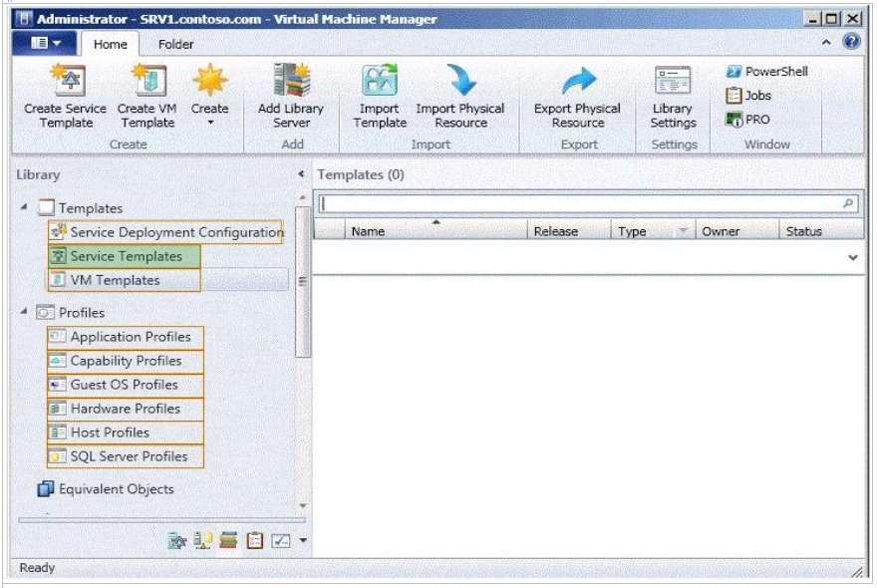Click the tree scrollbar up arrow
This screenshot has width=877, height=588.
(303, 197)
